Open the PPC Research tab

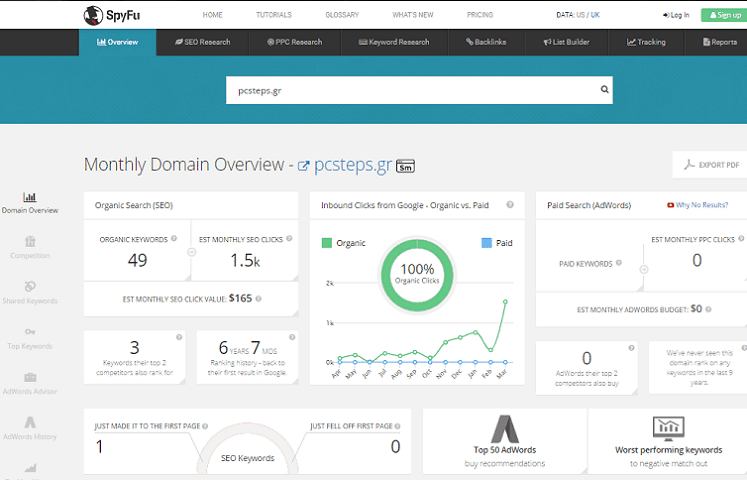295,42
